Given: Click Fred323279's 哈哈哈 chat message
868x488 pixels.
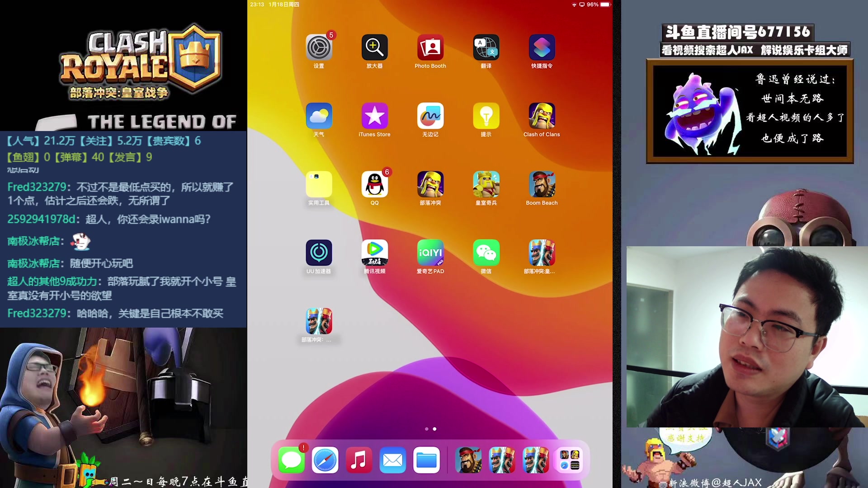Looking at the screenshot, I should (x=115, y=314).
